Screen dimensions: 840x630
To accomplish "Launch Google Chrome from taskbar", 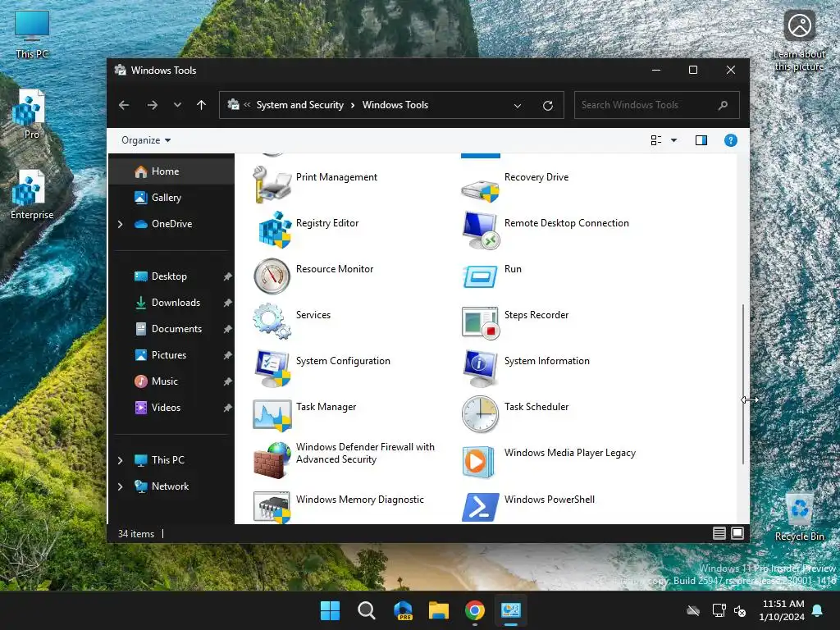I will [x=475, y=610].
